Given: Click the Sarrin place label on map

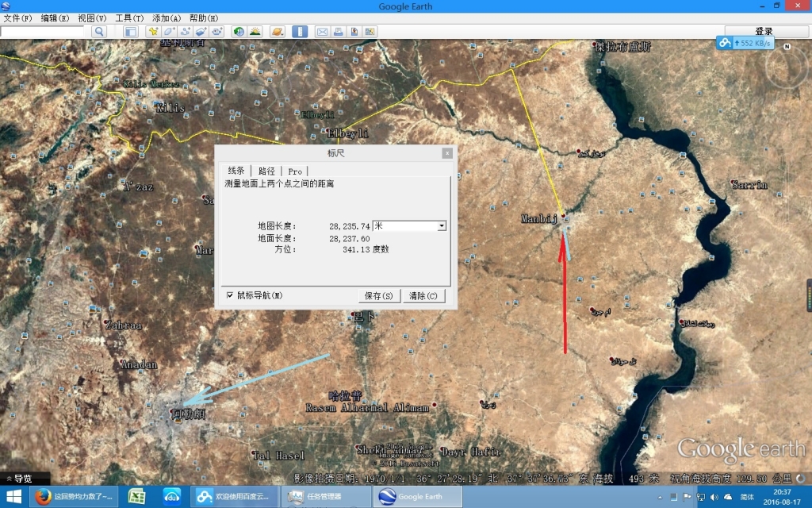Looking at the screenshot, I should pos(749,184).
